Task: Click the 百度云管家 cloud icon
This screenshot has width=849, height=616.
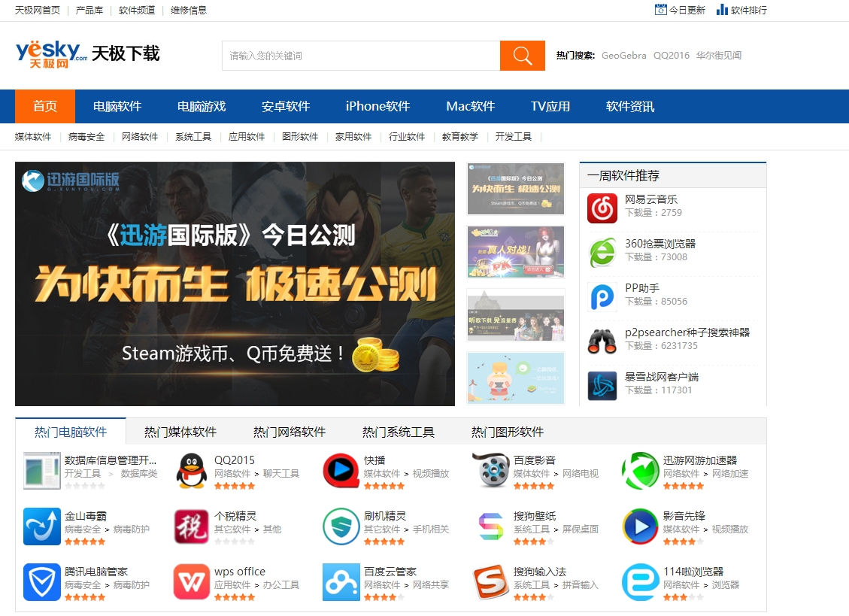Action: pos(341,582)
